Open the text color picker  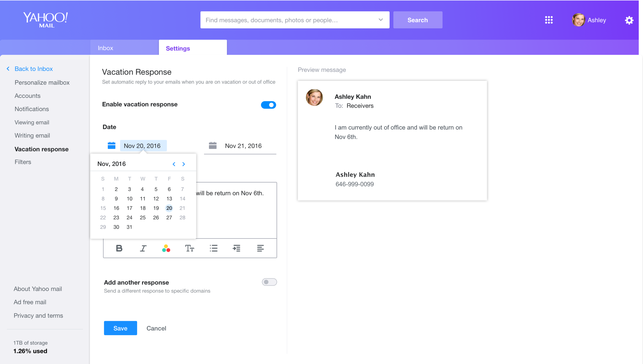[x=166, y=248]
